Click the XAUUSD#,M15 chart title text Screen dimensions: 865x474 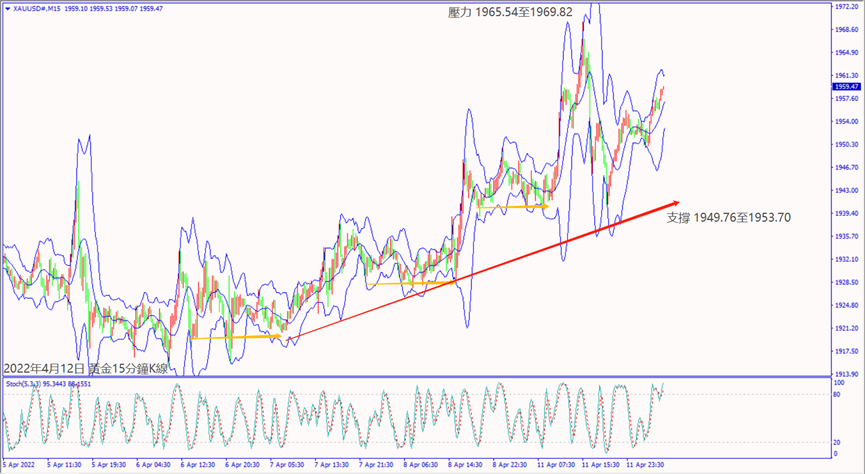click(36, 6)
